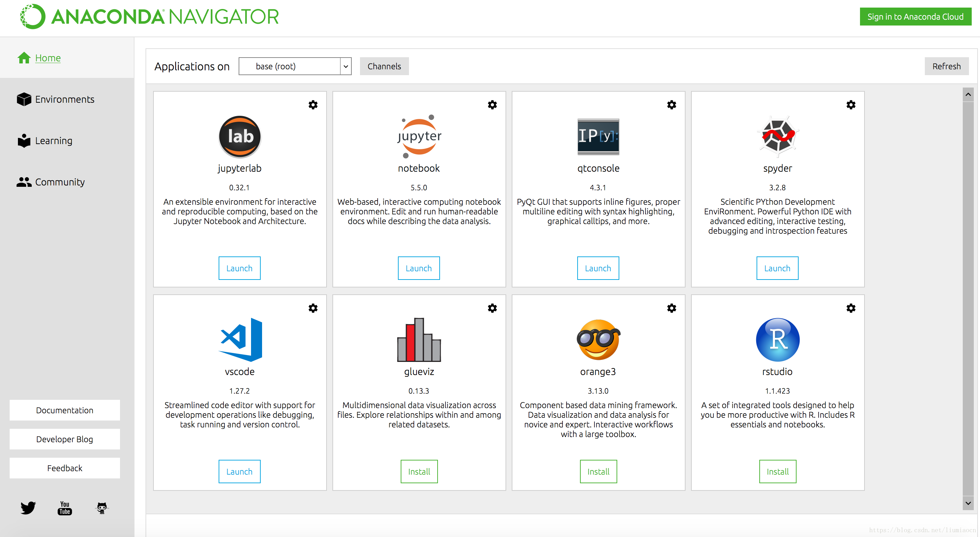
Task: Click the vscode application logo
Action: tap(240, 339)
